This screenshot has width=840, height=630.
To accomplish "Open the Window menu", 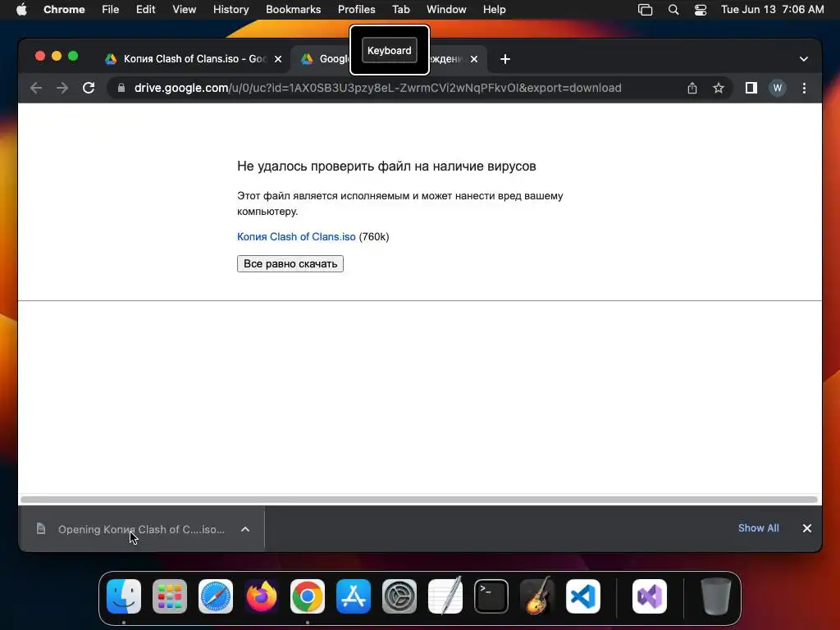I will [x=446, y=10].
